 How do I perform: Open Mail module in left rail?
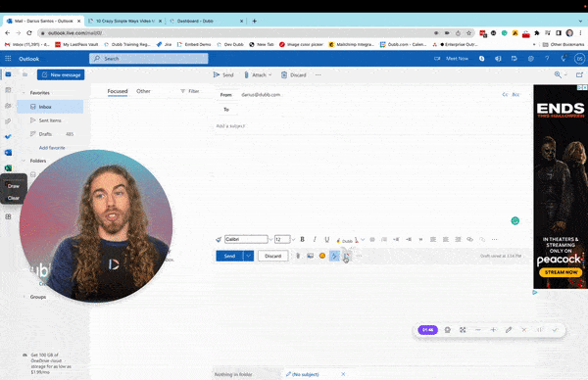click(x=8, y=74)
